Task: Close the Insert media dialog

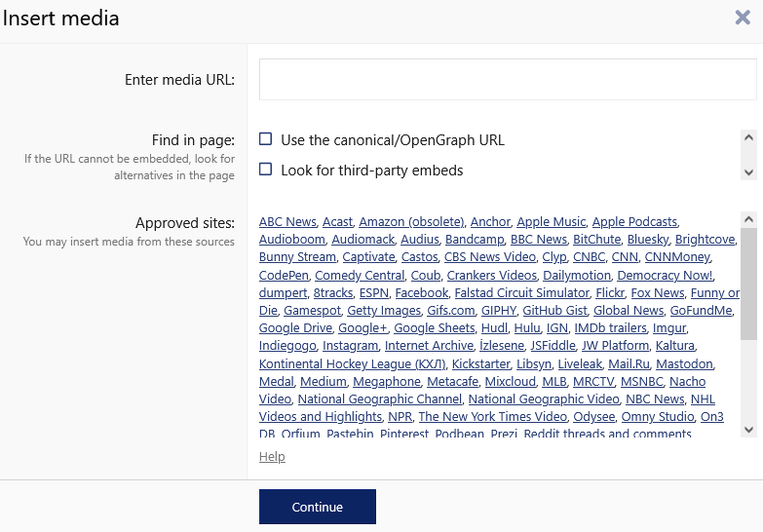Action: click(x=743, y=18)
